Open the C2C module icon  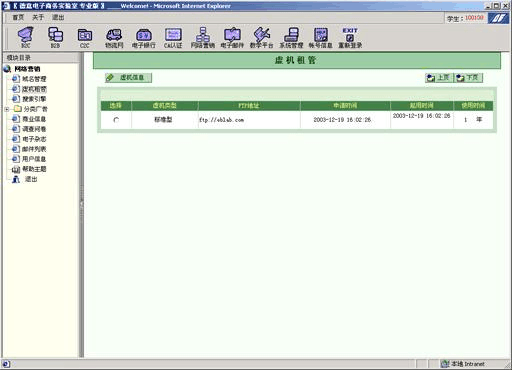tap(85, 37)
